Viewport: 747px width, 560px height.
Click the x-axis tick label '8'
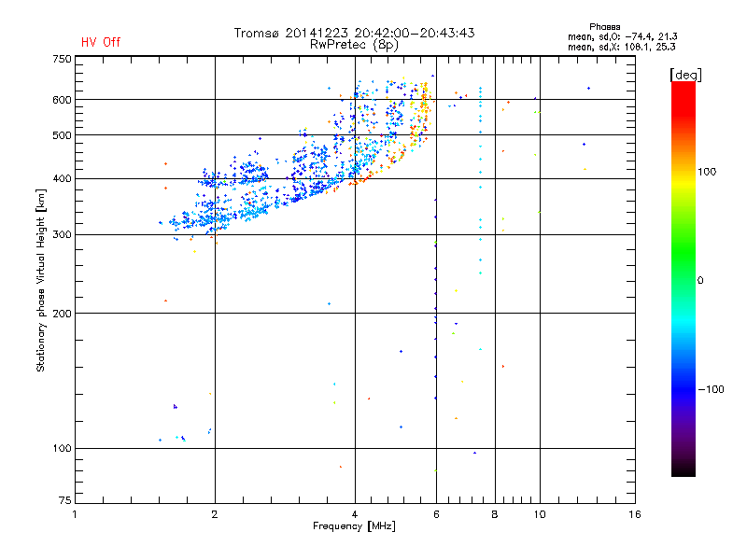point(495,514)
